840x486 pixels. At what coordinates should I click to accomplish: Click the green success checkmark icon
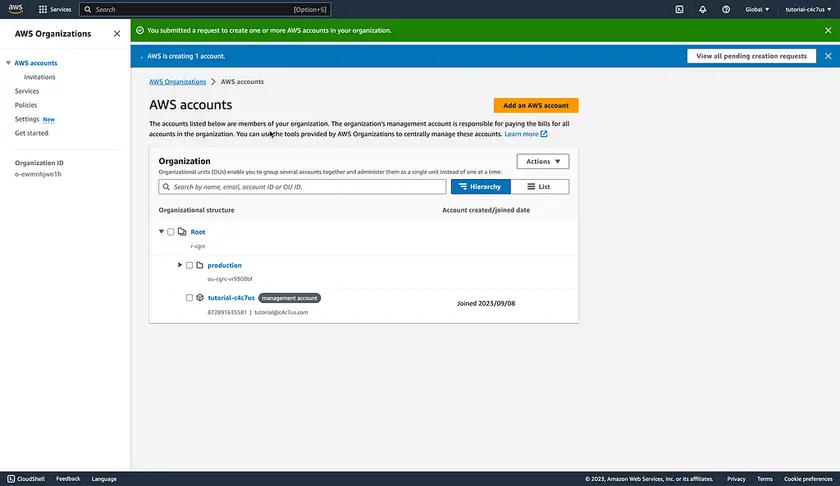coord(140,31)
